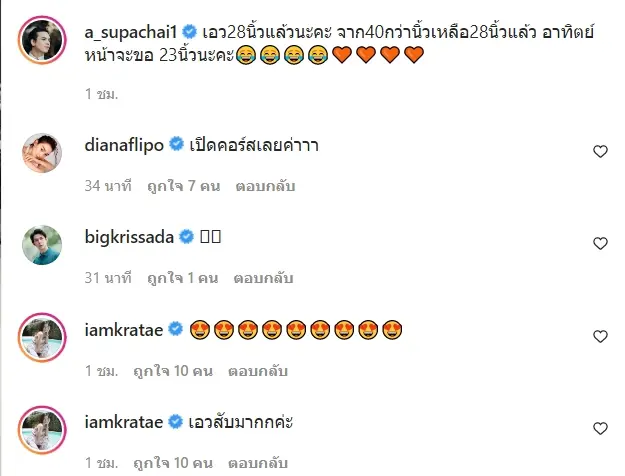Open the dianaflipo username link
625x476 pixels.
124,145
